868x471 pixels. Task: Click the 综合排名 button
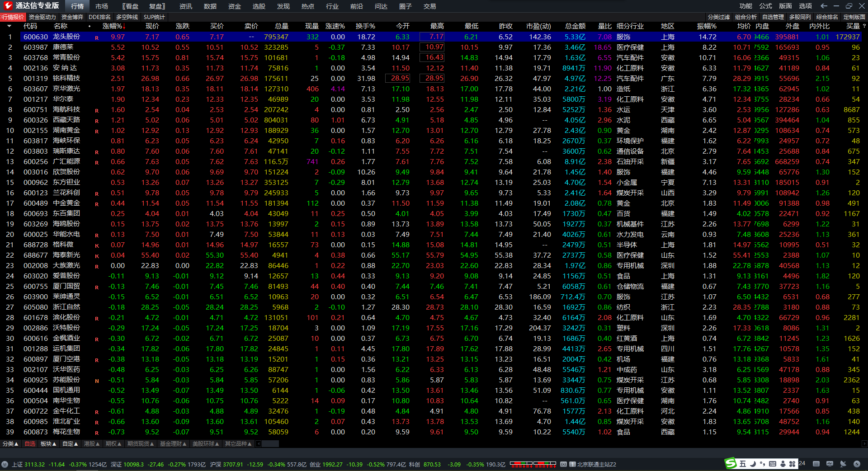pyautogui.click(x=827, y=17)
